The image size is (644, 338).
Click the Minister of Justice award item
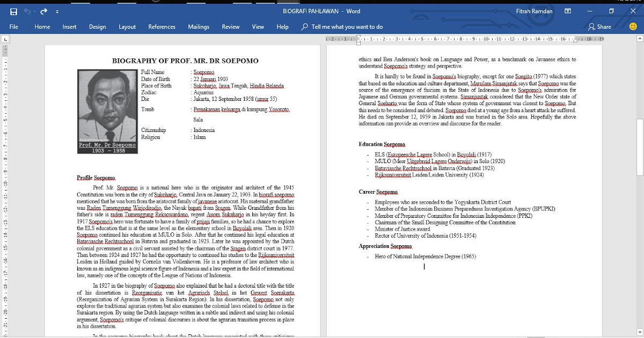[402, 229]
